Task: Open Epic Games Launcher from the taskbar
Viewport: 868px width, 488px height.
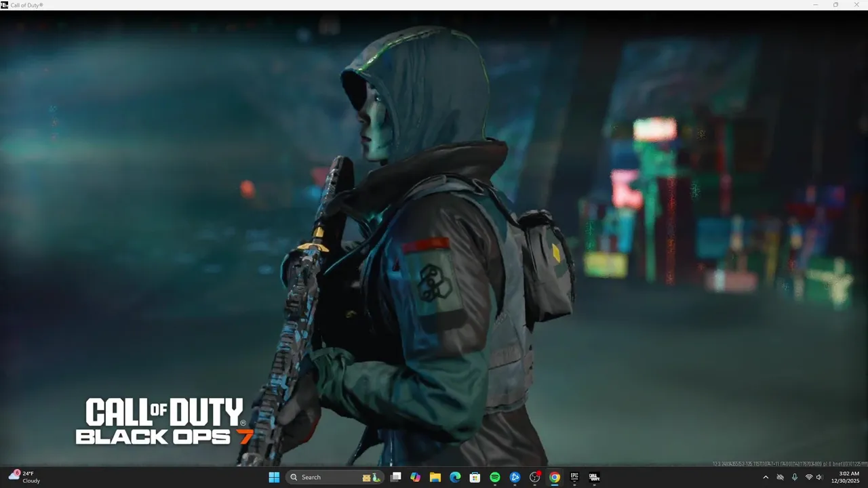Action: tap(574, 477)
